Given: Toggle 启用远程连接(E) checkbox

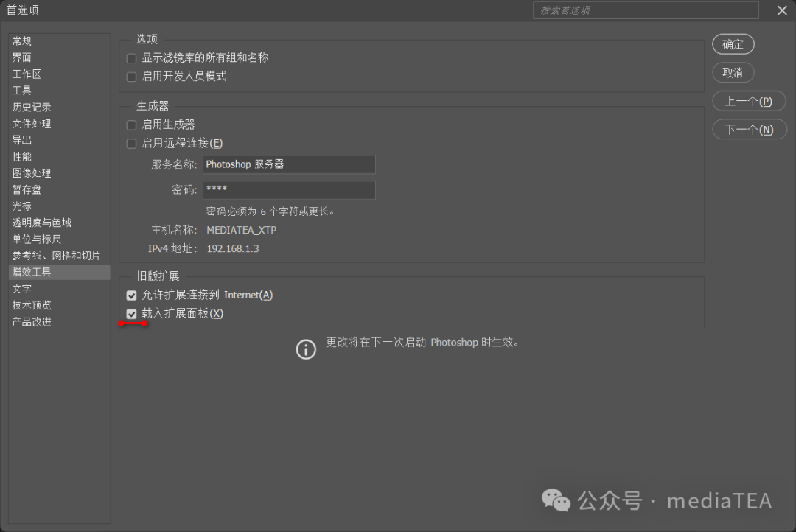Looking at the screenshot, I should click(131, 144).
